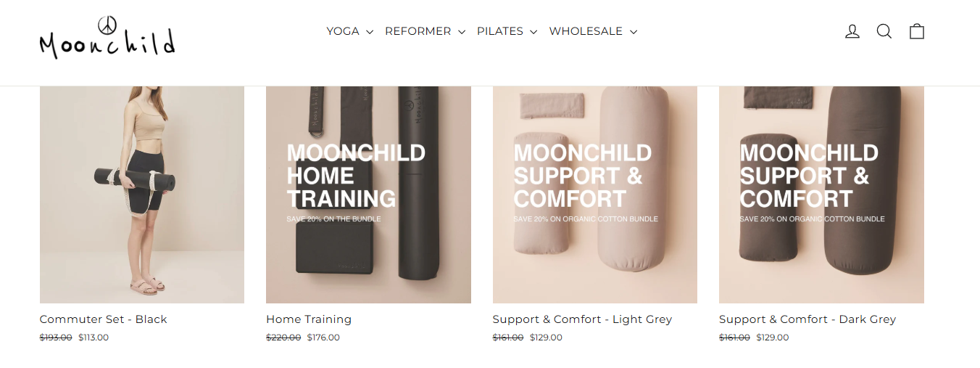Click the Home Training product title
The height and width of the screenshot is (368, 980).
click(x=309, y=319)
